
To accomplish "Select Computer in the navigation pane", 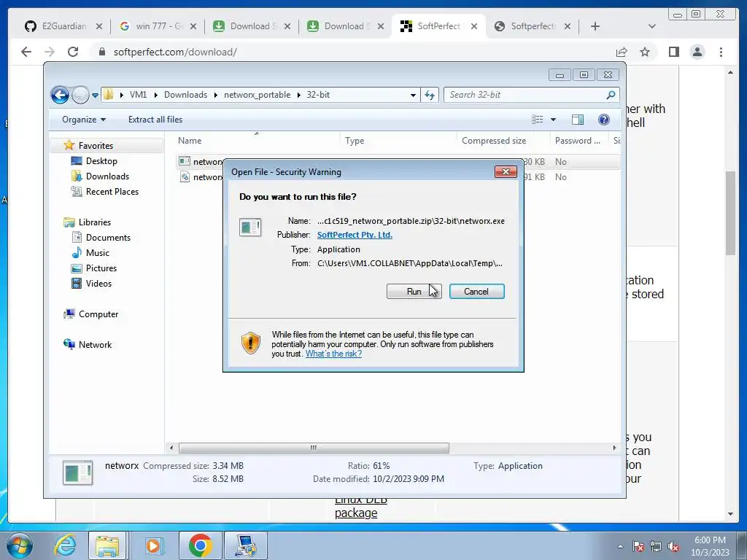I will click(x=98, y=314).
